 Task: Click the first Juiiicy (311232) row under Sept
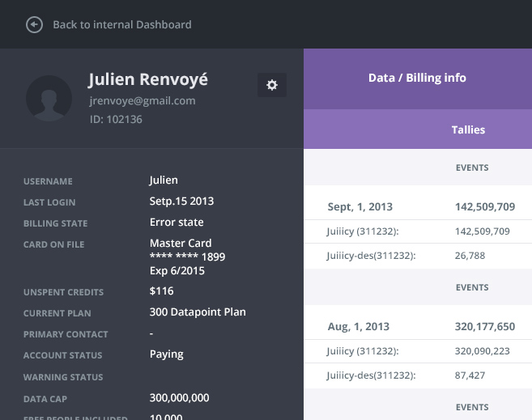(418, 231)
